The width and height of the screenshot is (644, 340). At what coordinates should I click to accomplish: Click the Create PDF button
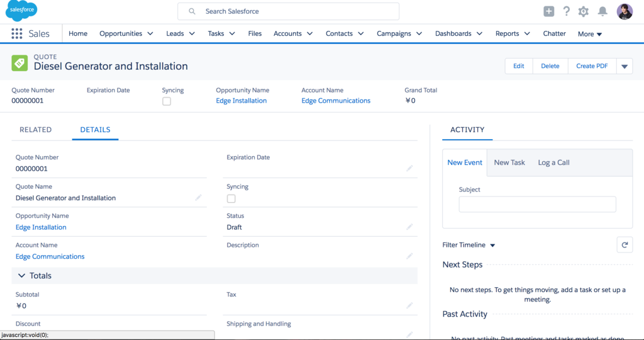[x=592, y=66]
